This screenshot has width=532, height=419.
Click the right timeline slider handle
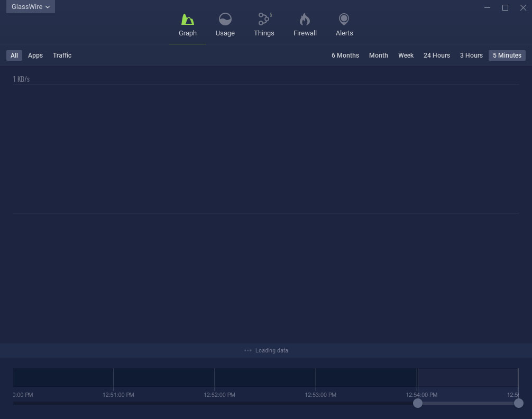coord(518,403)
